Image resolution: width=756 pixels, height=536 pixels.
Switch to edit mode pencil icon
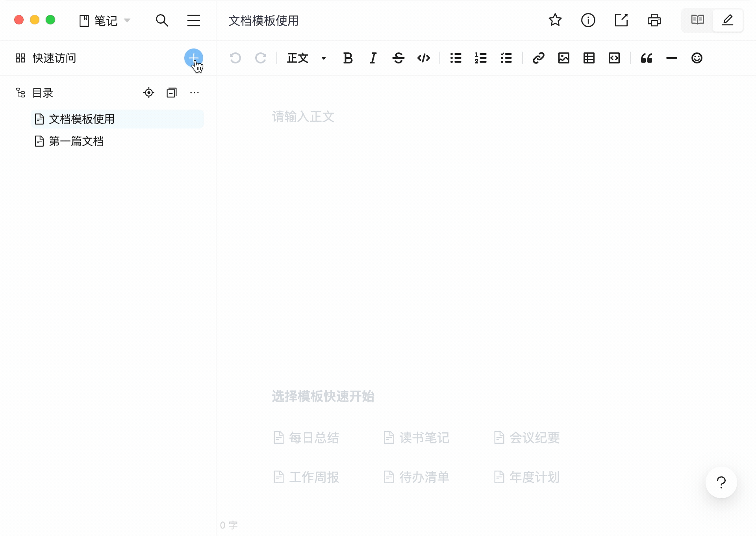(728, 20)
